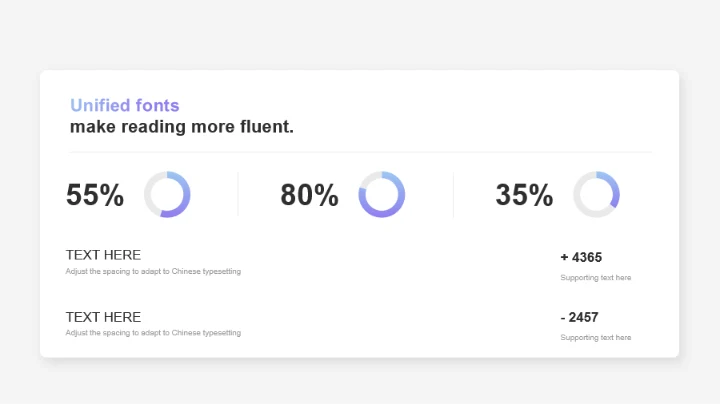Click the supporting text below "- 2457"

click(x=596, y=338)
